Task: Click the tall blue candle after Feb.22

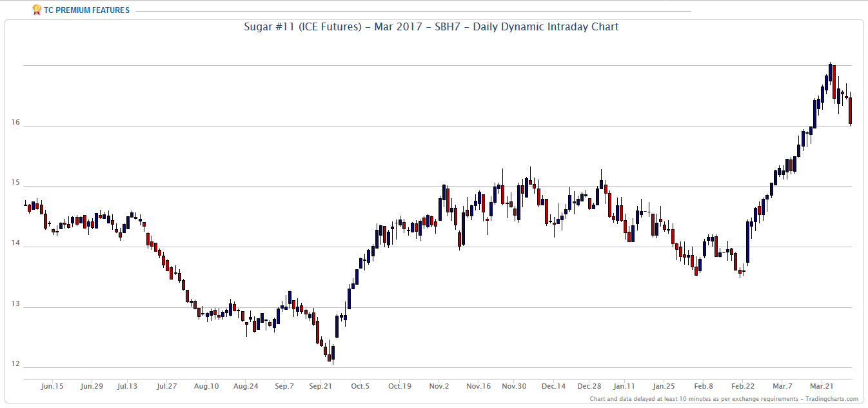Action: click(747, 241)
